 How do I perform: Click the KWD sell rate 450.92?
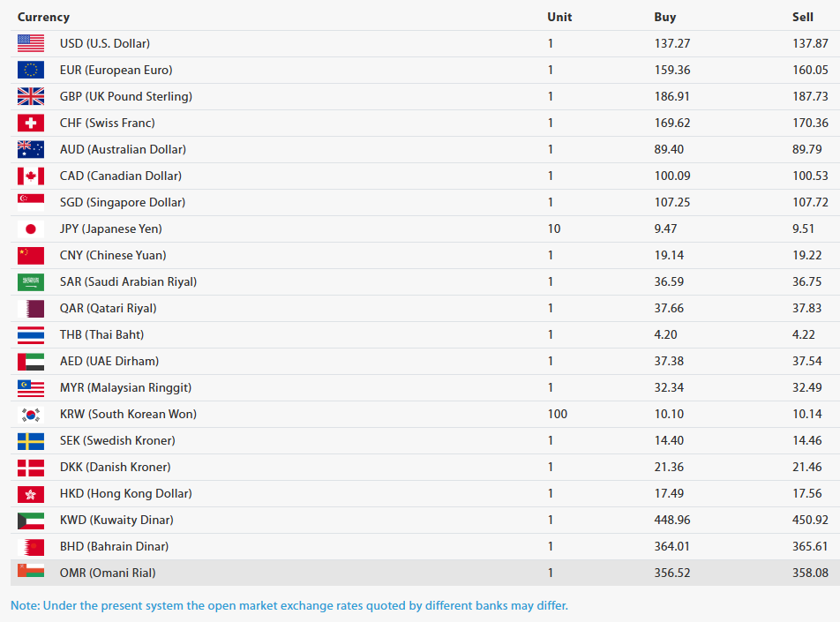[810, 520]
